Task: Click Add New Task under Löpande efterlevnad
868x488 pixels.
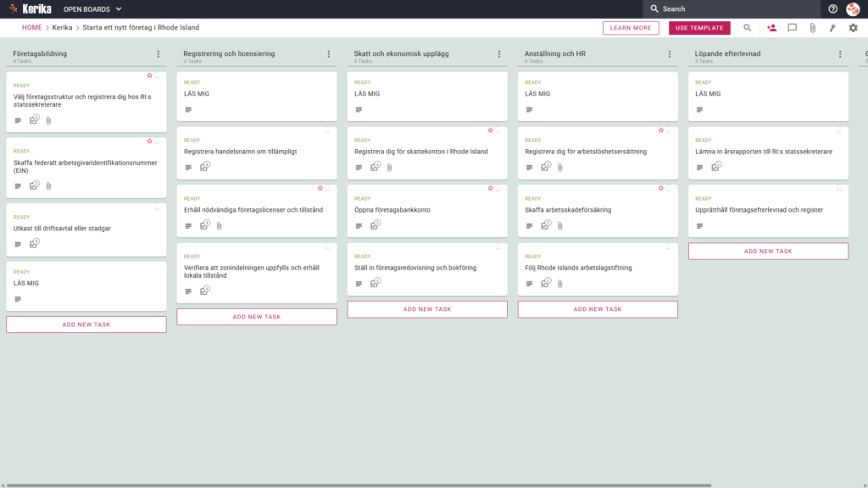Action: [768, 251]
